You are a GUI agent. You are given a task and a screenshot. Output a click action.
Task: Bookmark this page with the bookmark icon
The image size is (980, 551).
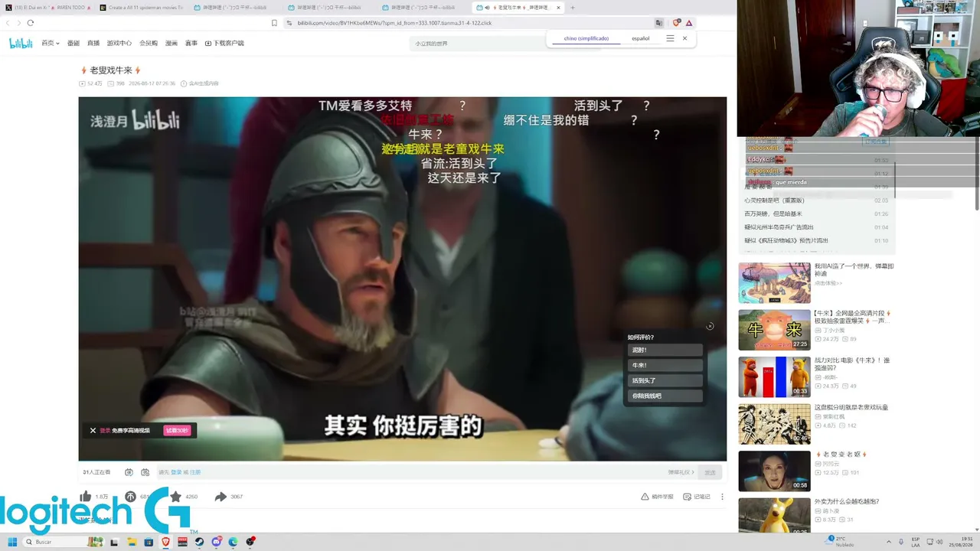[274, 23]
